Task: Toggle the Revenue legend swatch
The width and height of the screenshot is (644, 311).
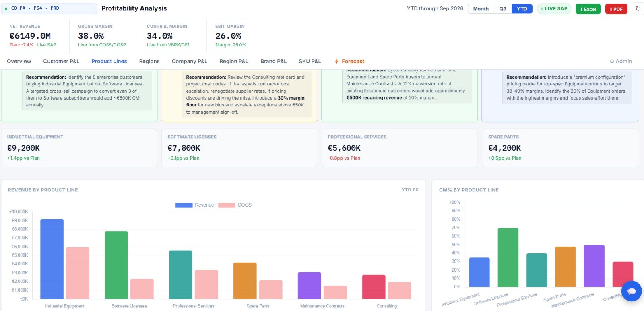Action: 184,205
